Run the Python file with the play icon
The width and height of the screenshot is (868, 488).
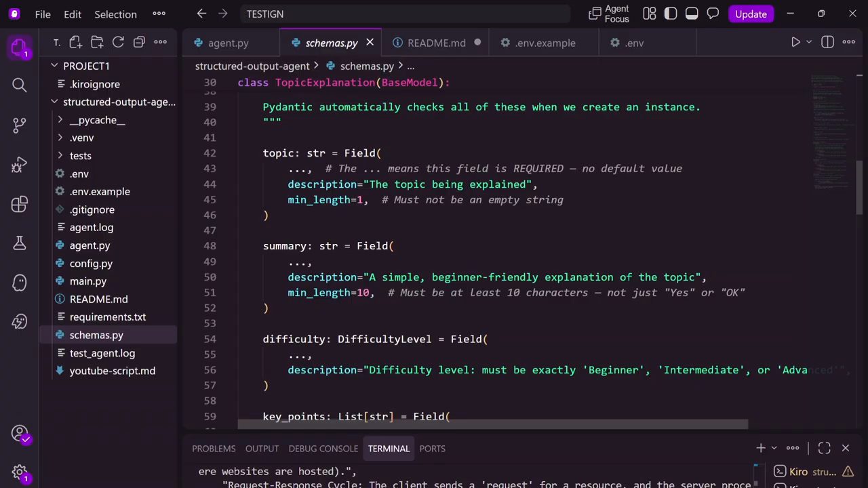tap(795, 42)
